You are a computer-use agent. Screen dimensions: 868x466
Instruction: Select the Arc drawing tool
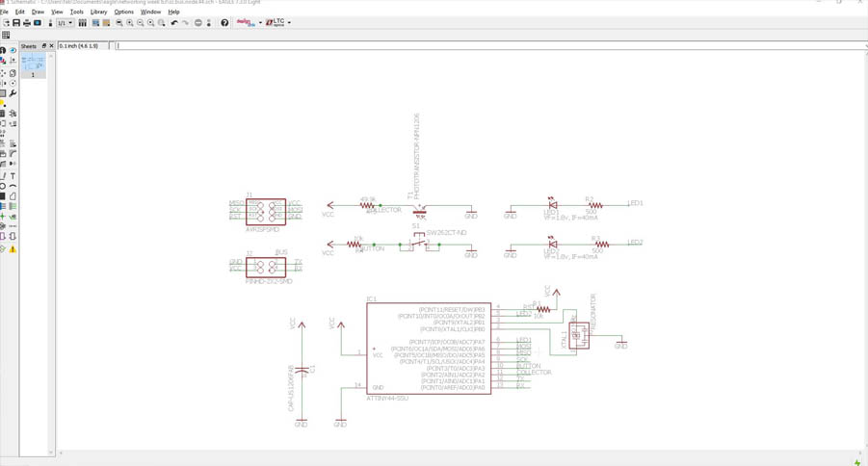point(13,186)
